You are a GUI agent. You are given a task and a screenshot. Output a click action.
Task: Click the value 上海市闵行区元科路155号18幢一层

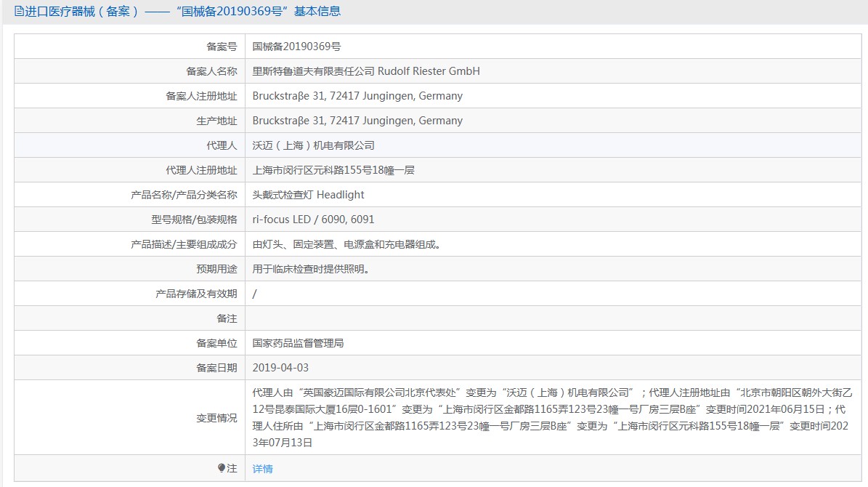333,170
